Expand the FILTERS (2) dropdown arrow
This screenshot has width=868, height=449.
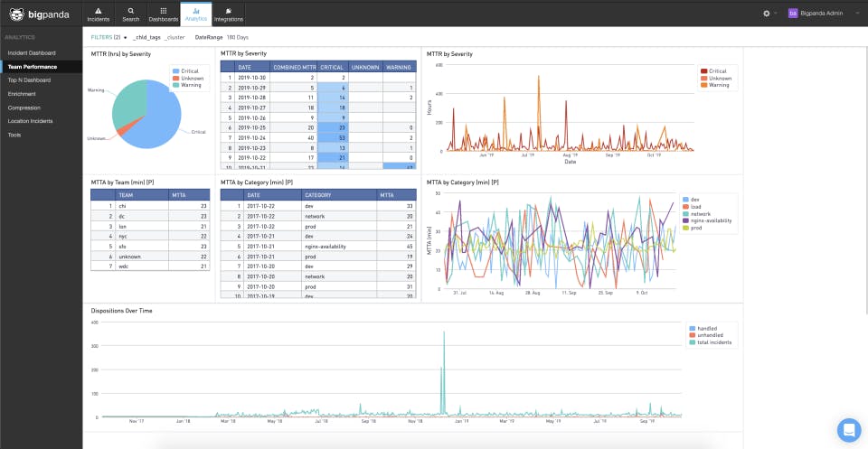tap(125, 38)
